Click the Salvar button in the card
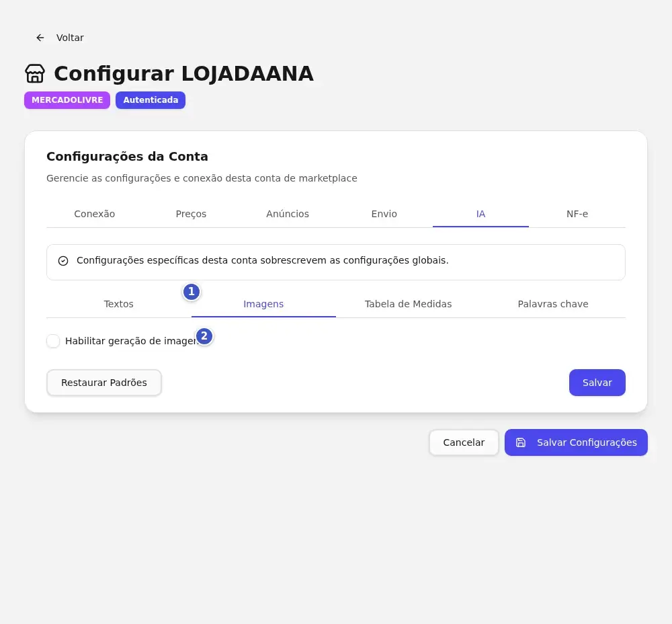This screenshot has height=624, width=672. (597, 383)
